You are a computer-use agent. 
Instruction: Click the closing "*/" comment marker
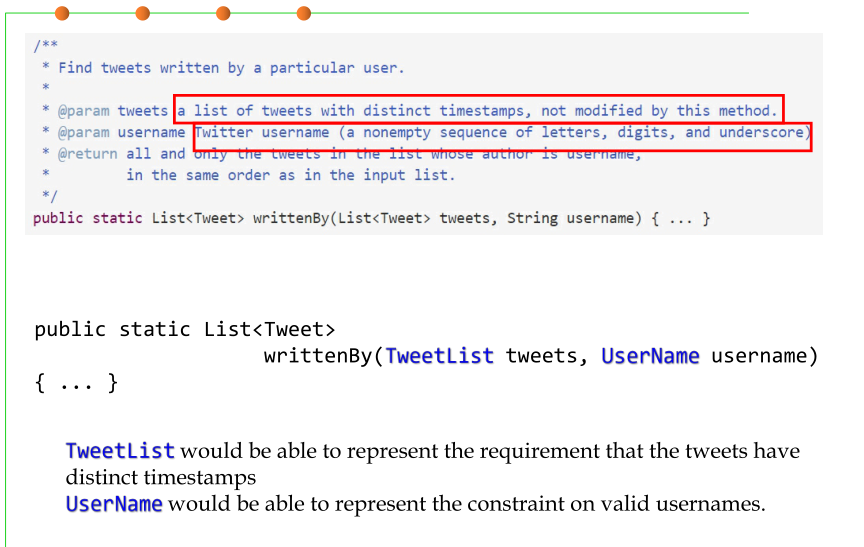[x=50, y=196]
